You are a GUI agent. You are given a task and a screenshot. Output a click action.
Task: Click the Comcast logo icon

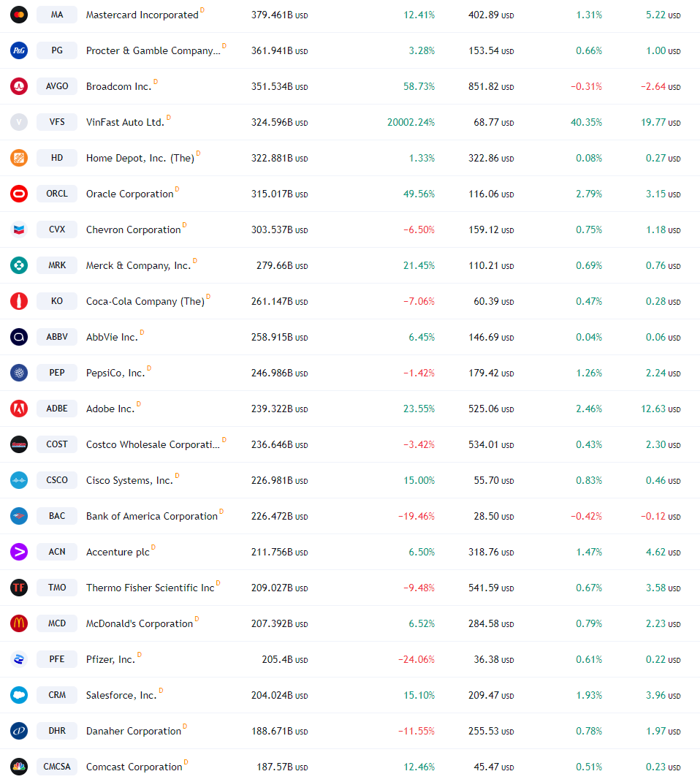[x=19, y=767]
